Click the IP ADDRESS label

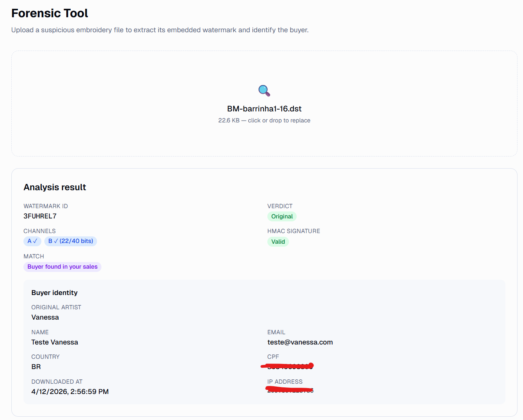click(285, 382)
